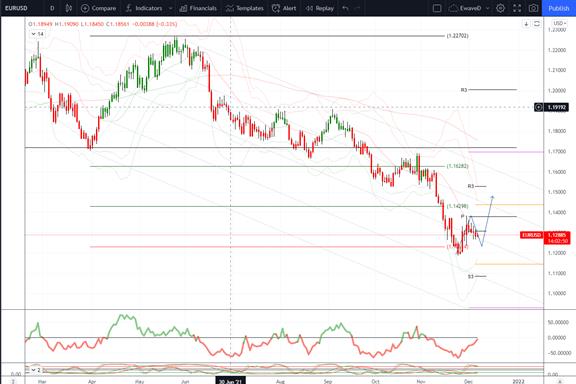
Task: Take a chart snapshot with camera icon
Action: 533,8
